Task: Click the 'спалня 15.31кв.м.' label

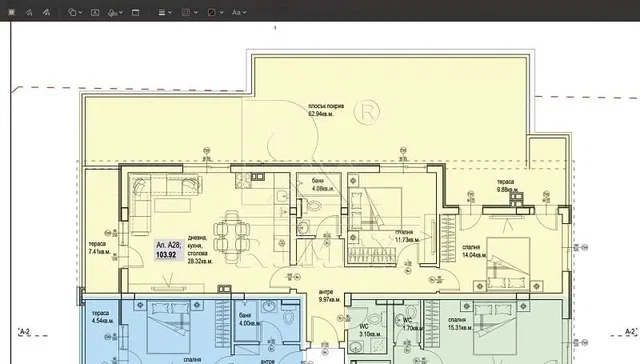Action: (x=460, y=324)
